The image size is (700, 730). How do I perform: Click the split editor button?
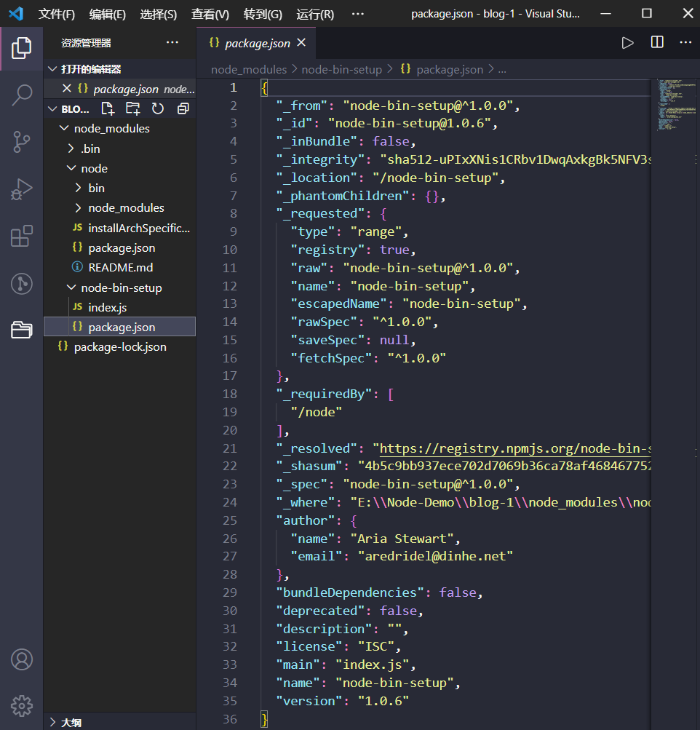click(657, 43)
